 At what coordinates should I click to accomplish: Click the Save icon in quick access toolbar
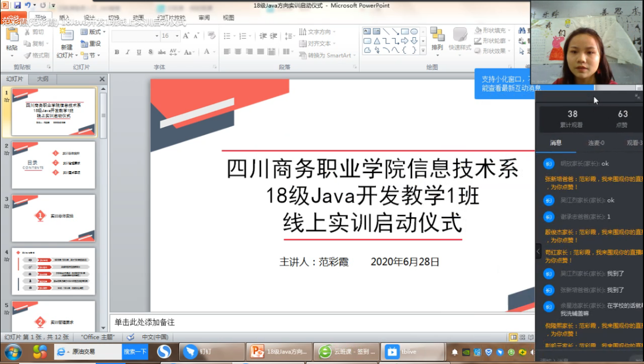point(17,5)
